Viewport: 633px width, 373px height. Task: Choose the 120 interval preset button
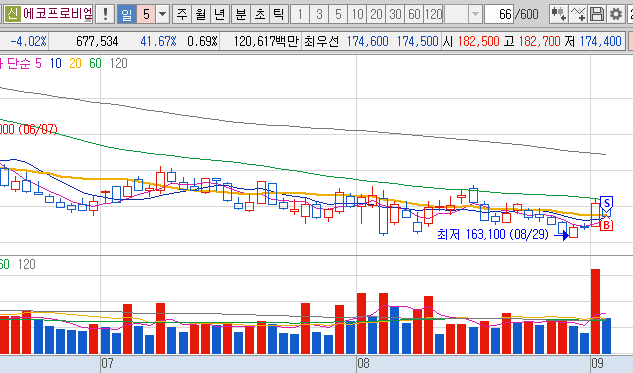pyautogui.click(x=434, y=15)
